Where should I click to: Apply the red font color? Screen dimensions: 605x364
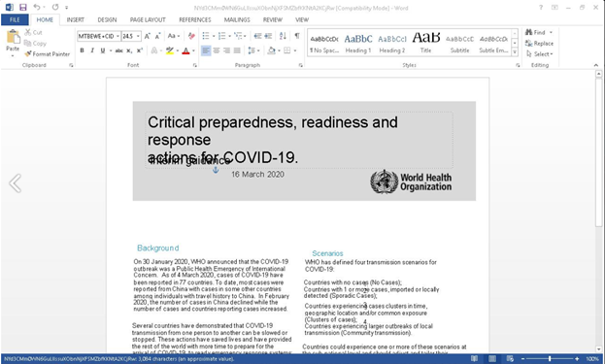point(185,50)
